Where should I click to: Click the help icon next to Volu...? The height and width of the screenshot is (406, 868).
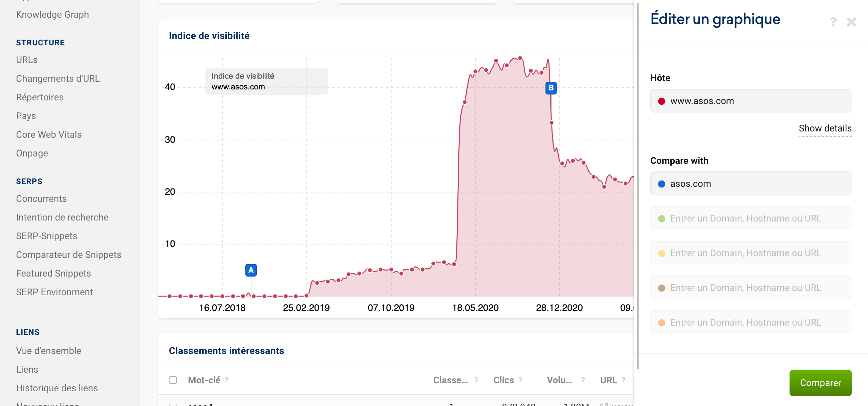[583, 380]
